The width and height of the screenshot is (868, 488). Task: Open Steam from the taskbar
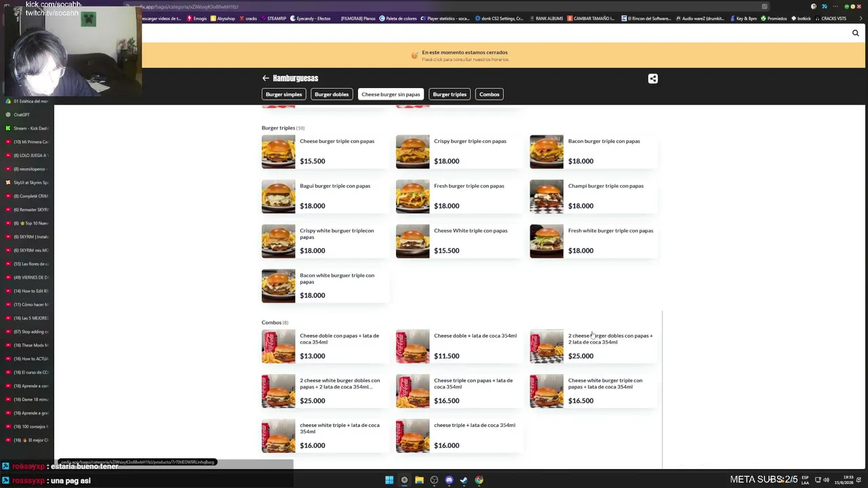point(464,480)
